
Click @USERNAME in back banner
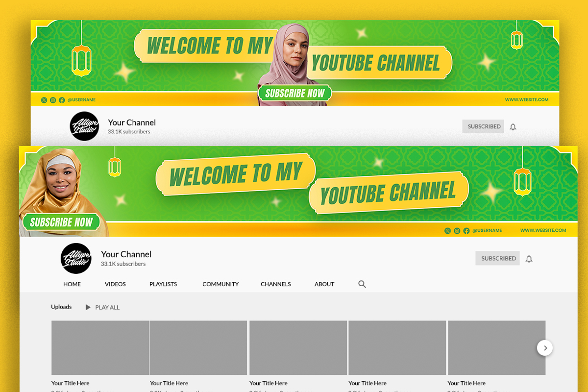(x=81, y=100)
